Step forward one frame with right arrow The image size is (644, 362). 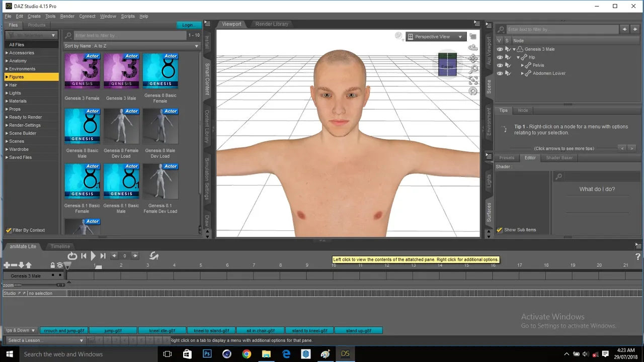[x=135, y=256]
